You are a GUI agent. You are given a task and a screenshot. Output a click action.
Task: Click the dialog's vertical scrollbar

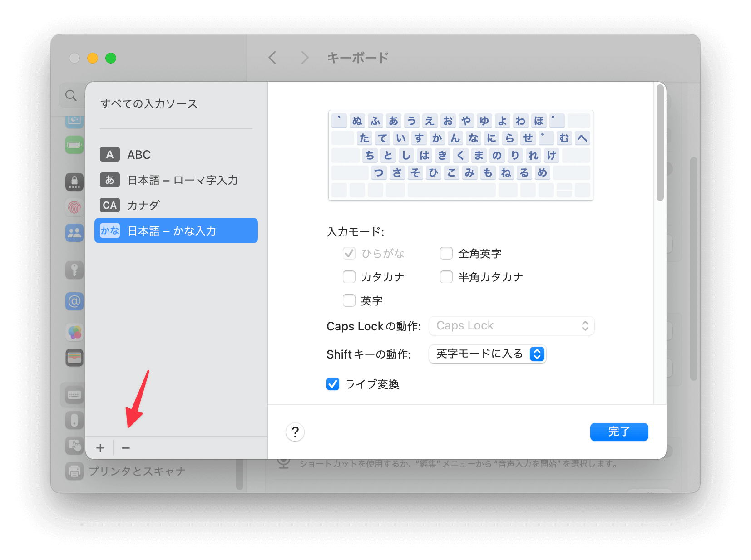point(660,143)
